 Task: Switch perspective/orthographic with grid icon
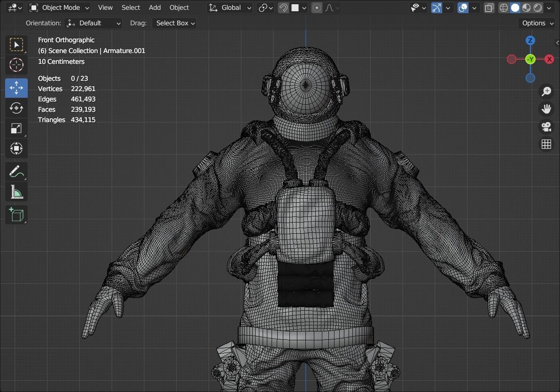pyautogui.click(x=546, y=144)
